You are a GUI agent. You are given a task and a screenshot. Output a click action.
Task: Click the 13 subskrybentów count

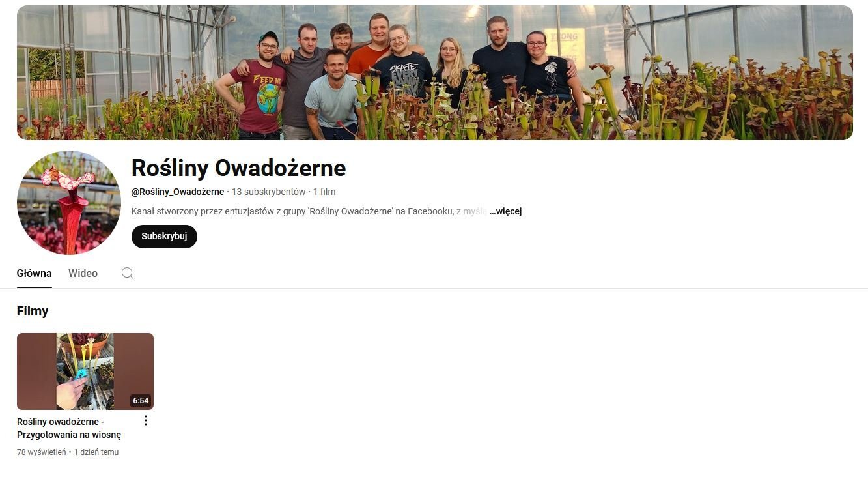(268, 192)
